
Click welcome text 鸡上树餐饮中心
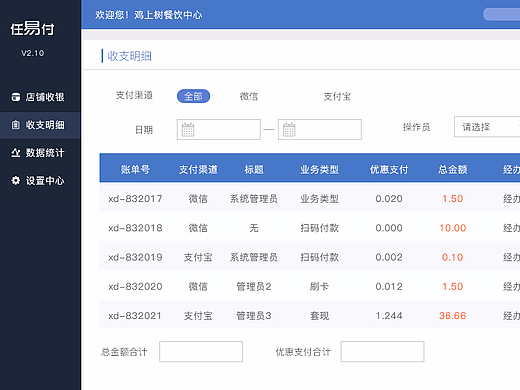[x=168, y=15]
